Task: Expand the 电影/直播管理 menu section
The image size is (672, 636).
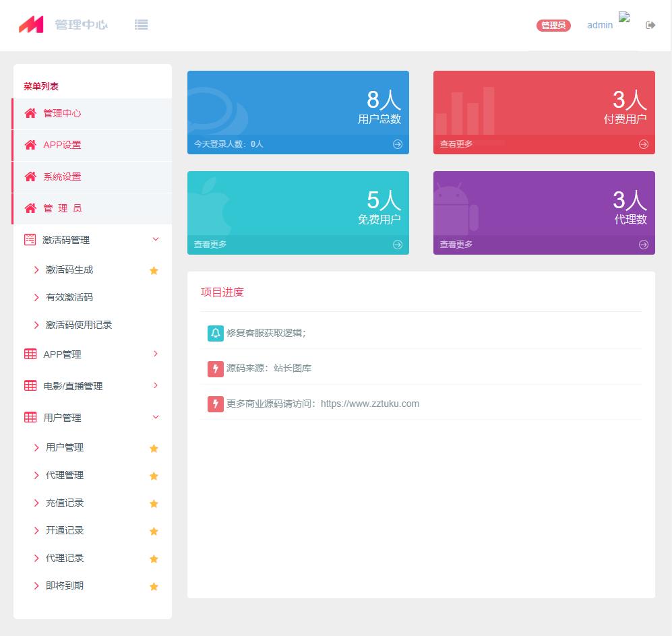Action: [x=156, y=385]
